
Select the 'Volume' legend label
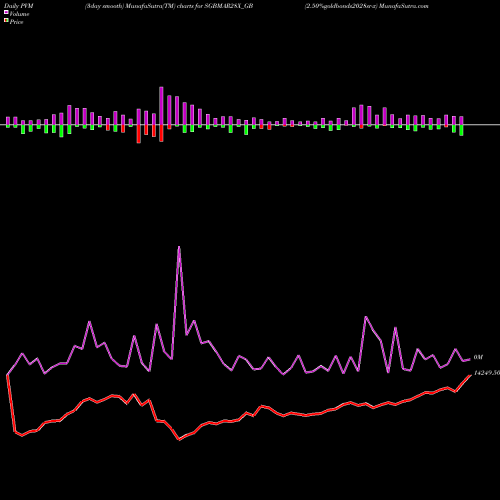(19, 14)
